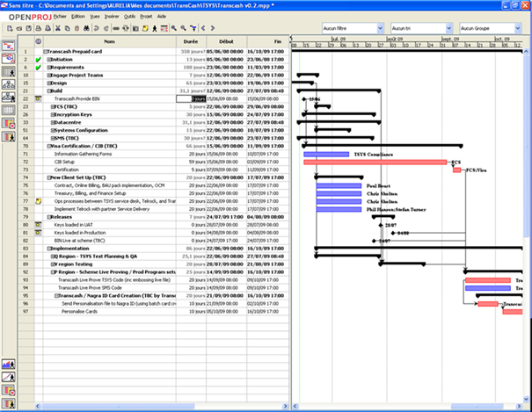This screenshot has height=412, width=532.
Task: Add a task note with the yellow note icon
Action: 145,28
